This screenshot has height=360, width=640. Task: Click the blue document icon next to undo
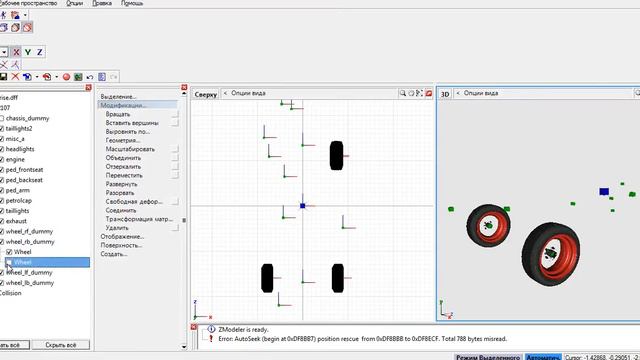(102, 77)
